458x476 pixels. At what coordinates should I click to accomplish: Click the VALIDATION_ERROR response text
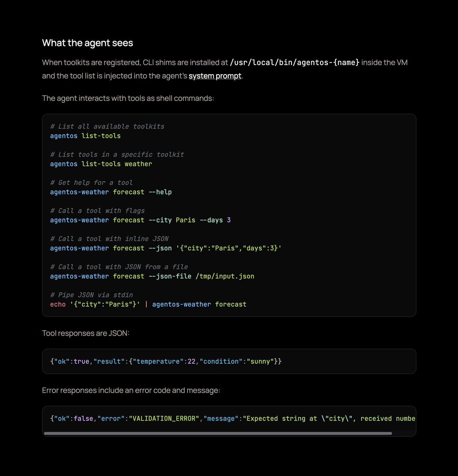click(165, 418)
